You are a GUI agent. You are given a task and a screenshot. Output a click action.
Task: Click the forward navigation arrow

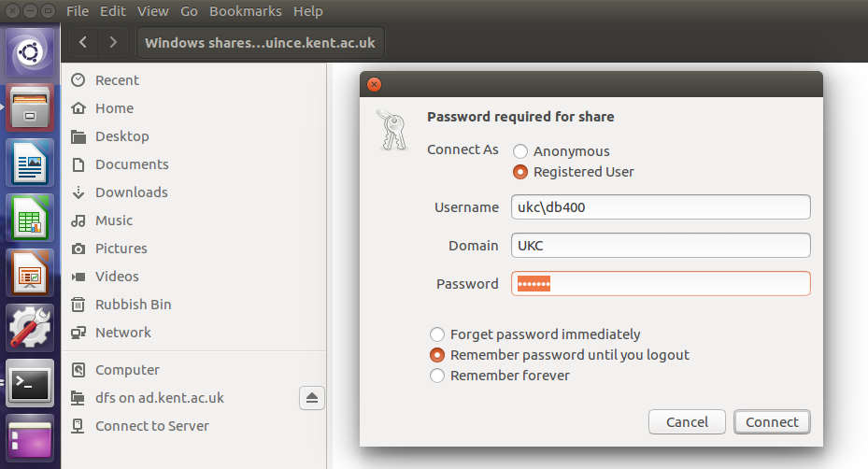(x=114, y=42)
